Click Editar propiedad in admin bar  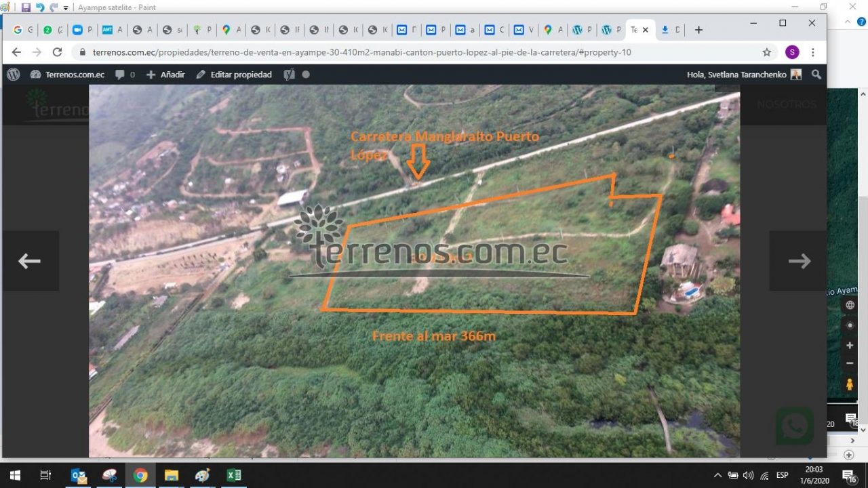(x=234, y=75)
